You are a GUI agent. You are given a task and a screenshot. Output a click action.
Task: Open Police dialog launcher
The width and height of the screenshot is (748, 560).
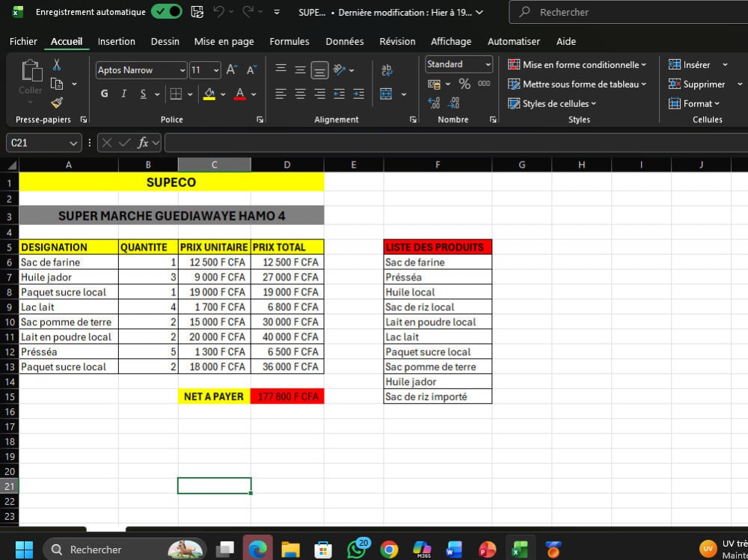click(x=260, y=120)
